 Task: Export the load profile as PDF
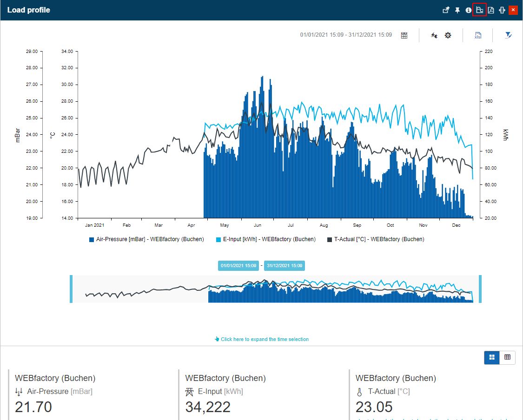[x=490, y=10]
